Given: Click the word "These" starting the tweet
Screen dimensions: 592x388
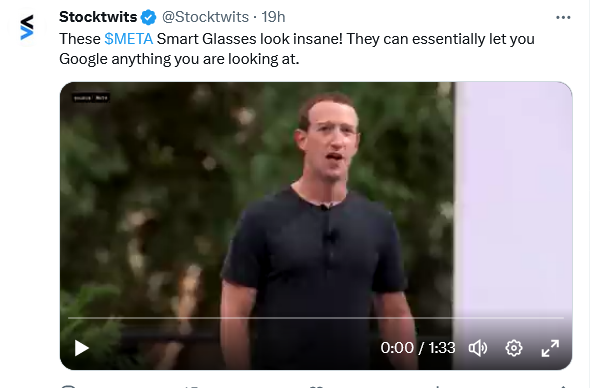Looking at the screenshot, I should click(80, 39).
